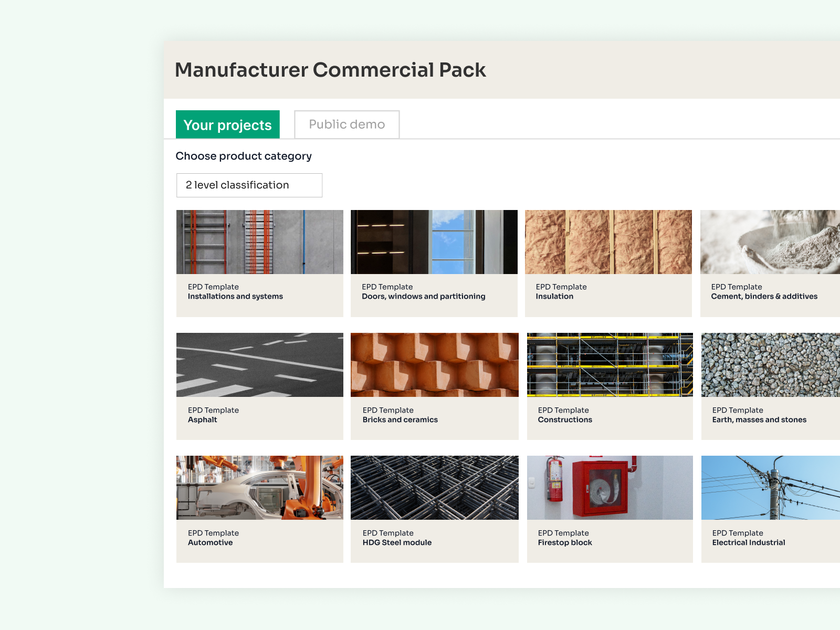Select the HDG Steel module template
This screenshot has width=840, height=630.
(434, 508)
